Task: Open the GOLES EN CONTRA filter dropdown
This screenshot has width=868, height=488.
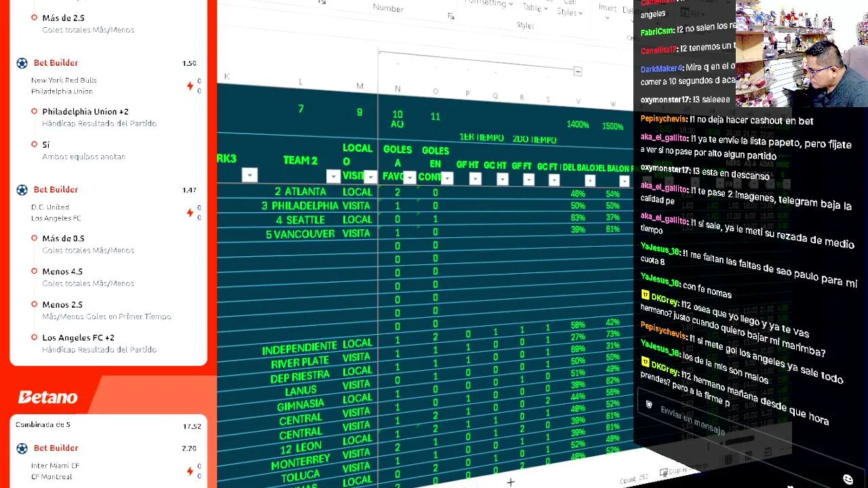Action: tap(447, 178)
